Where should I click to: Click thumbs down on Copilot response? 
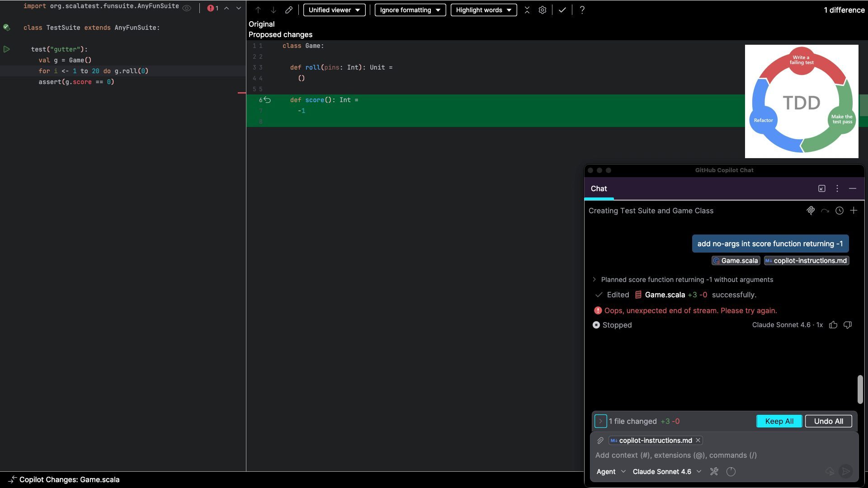848,325
